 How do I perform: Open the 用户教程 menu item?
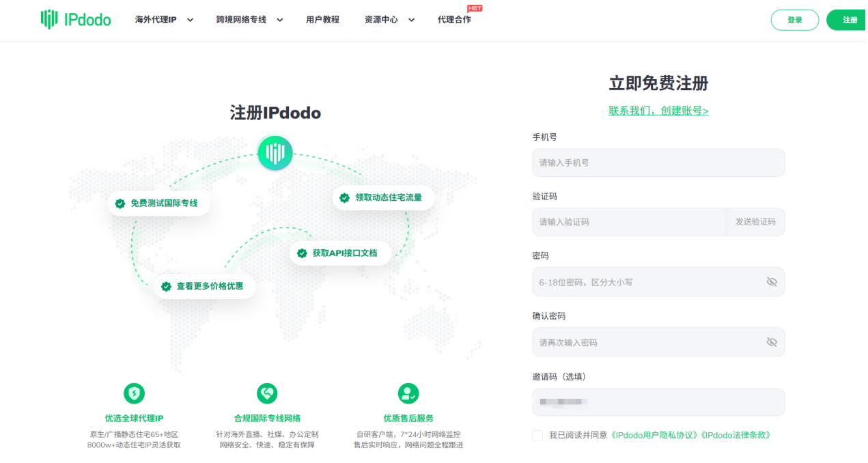click(322, 20)
